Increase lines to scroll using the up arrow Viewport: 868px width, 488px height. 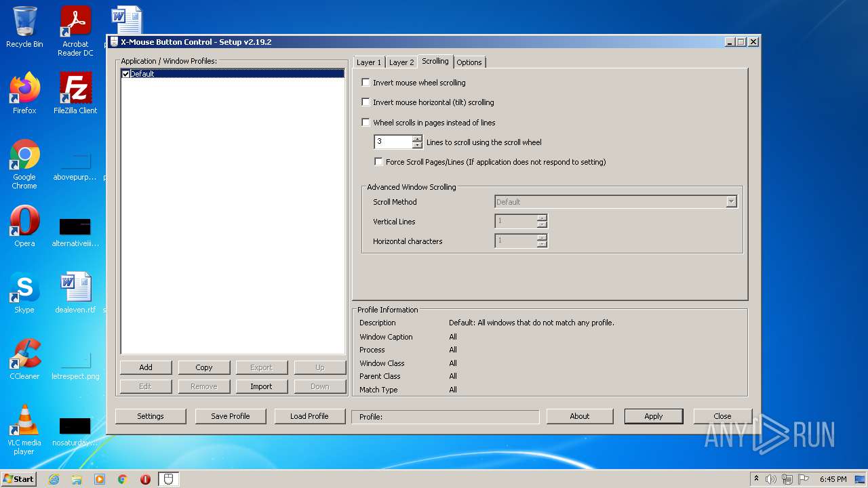click(417, 138)
